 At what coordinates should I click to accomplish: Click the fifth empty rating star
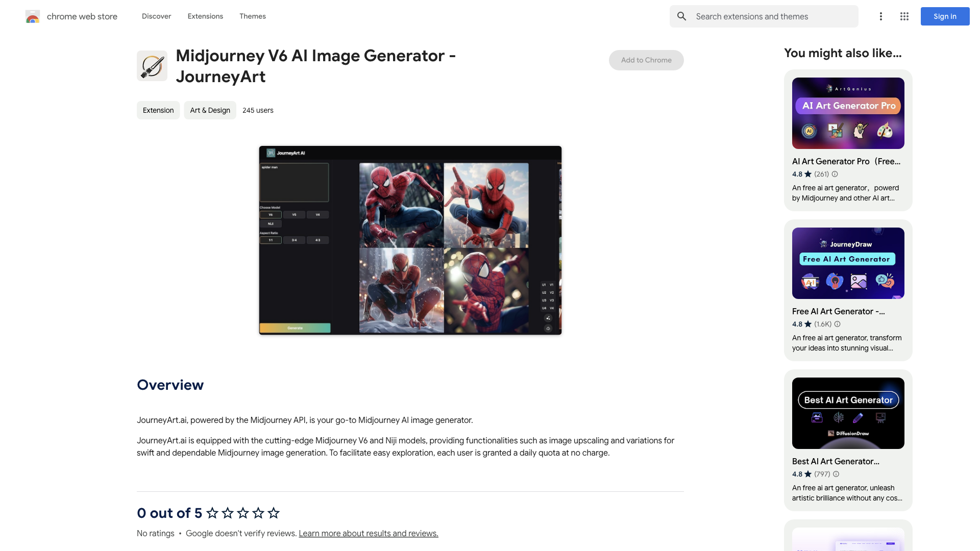coord(274,513)
